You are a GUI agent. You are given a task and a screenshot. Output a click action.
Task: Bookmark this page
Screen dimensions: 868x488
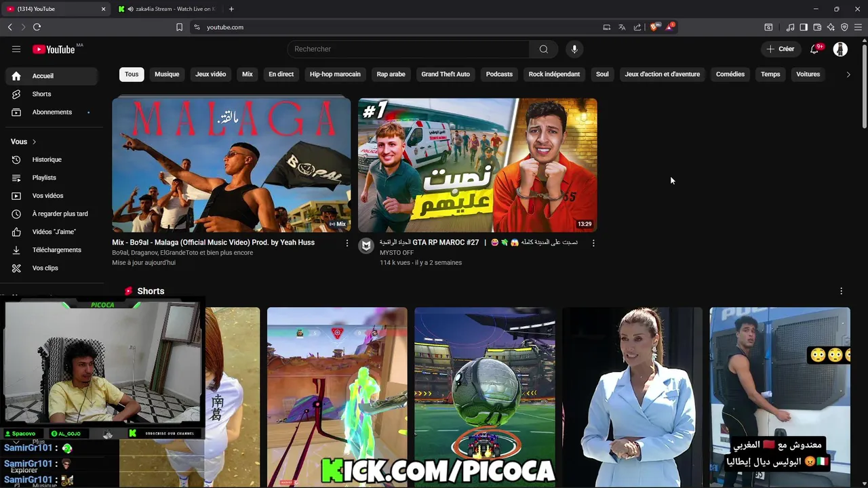click(x=179, y=27)
